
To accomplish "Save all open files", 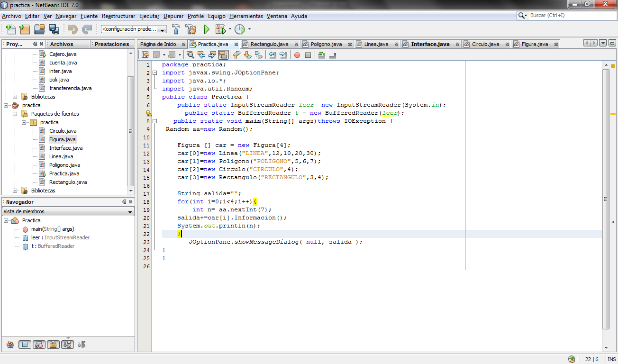I will (54, 29).
